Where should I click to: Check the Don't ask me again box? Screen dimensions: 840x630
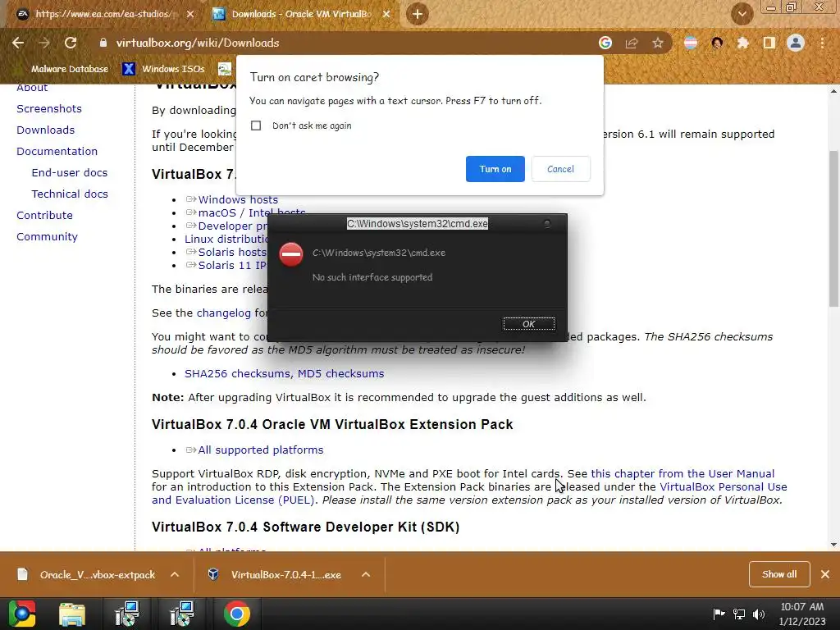tap(256, 126)
